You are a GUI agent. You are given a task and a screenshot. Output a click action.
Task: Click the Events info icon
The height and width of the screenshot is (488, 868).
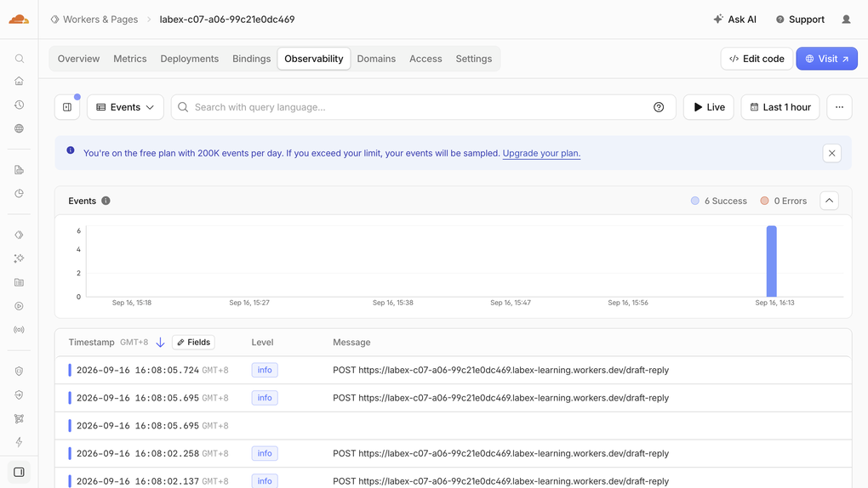(106, 201)
